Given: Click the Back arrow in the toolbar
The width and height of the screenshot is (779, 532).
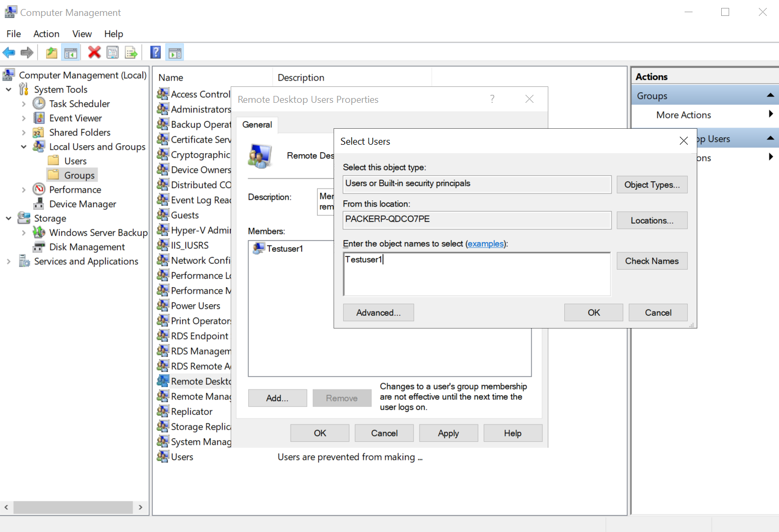Looking at the screenshot, I should tap(9, 52).
